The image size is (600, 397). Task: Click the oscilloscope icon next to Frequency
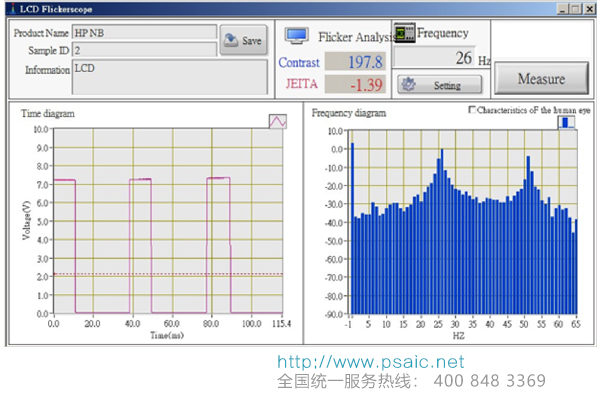pos(405,33)
